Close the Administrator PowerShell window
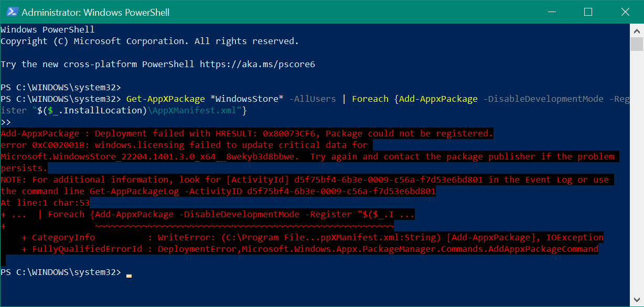The height and width of the screenshot is (307, 644). click(625, 12)
